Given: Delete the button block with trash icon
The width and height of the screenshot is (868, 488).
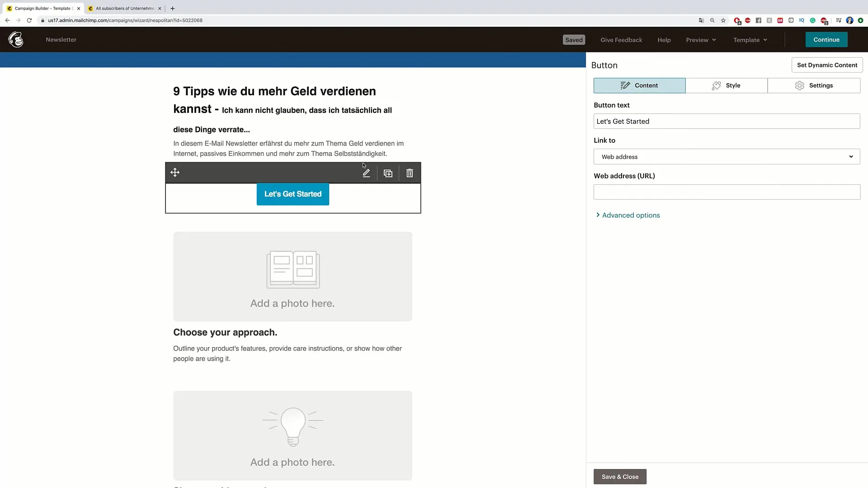Looking at the screenshot, I should tap(410, 173).
